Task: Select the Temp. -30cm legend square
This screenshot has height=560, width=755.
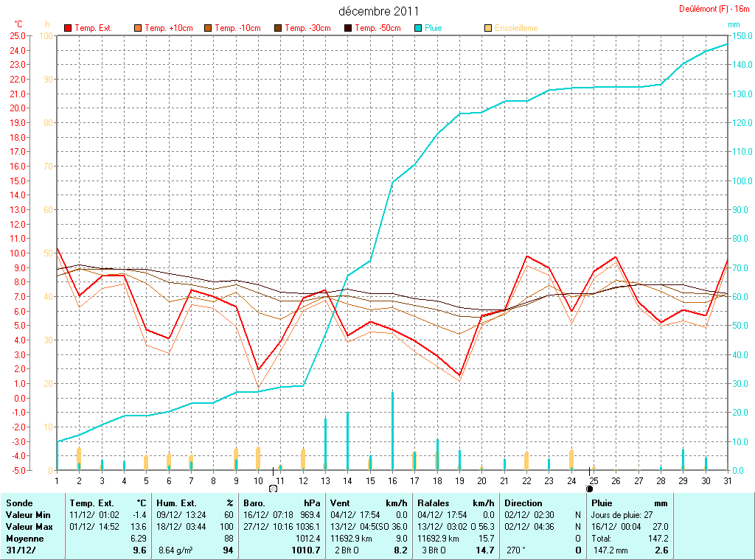Action: pyautogui.click(x=278, y=28)
